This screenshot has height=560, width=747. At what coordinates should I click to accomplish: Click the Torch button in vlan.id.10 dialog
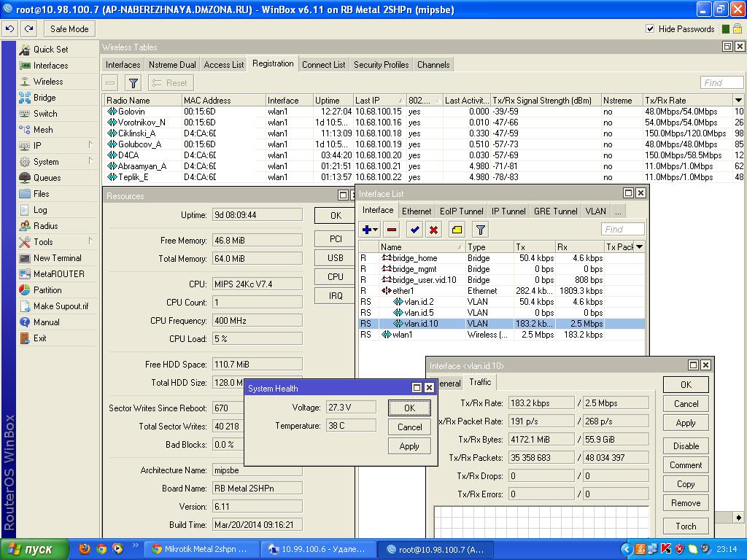[685, 526]
